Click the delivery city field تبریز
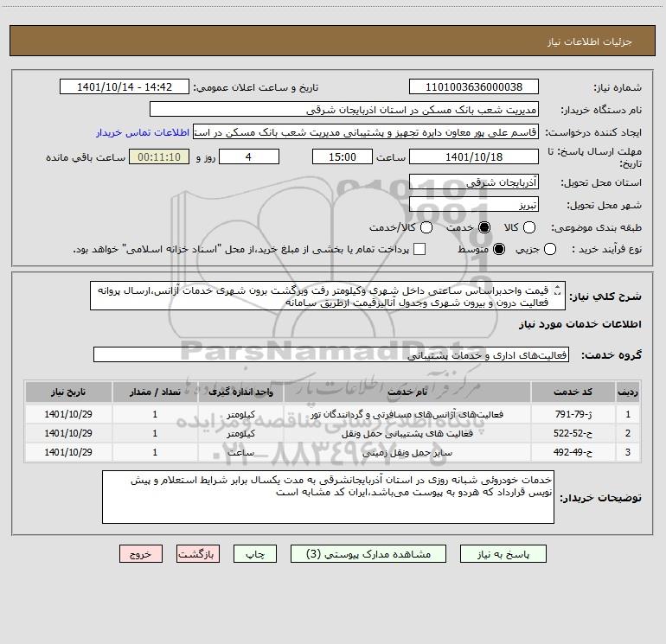 (474, 205)
